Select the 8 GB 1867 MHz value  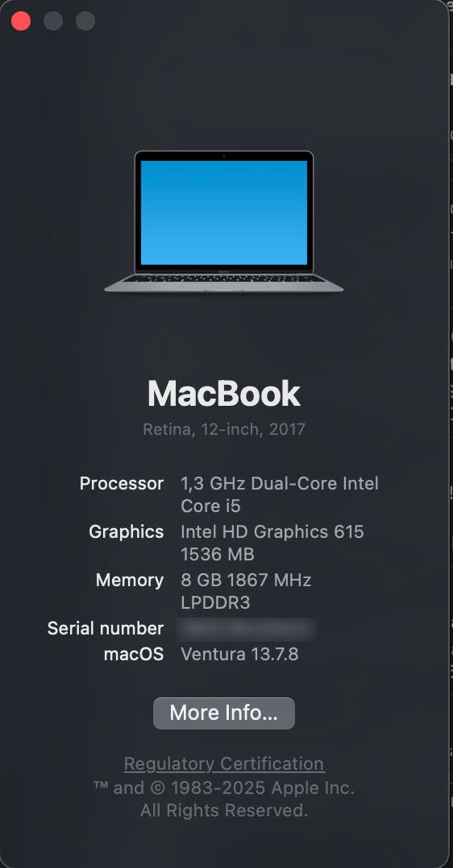(246, 580)
